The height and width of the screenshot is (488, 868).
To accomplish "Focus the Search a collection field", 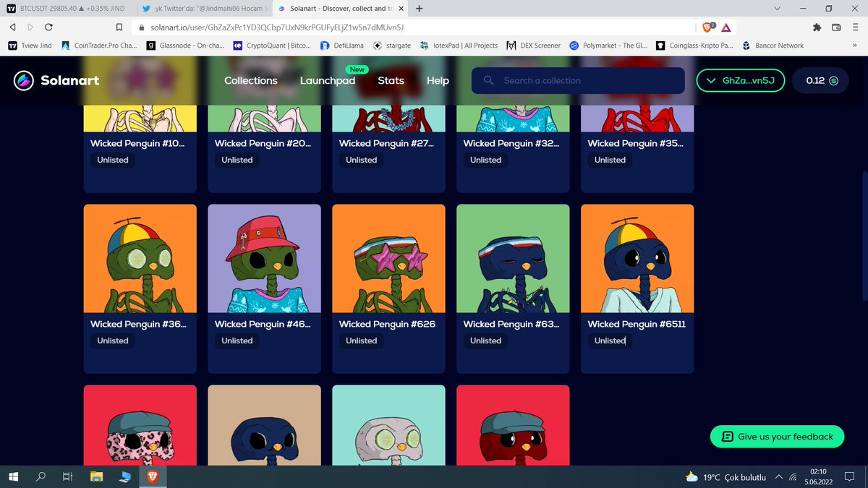I will click(578, 80).
